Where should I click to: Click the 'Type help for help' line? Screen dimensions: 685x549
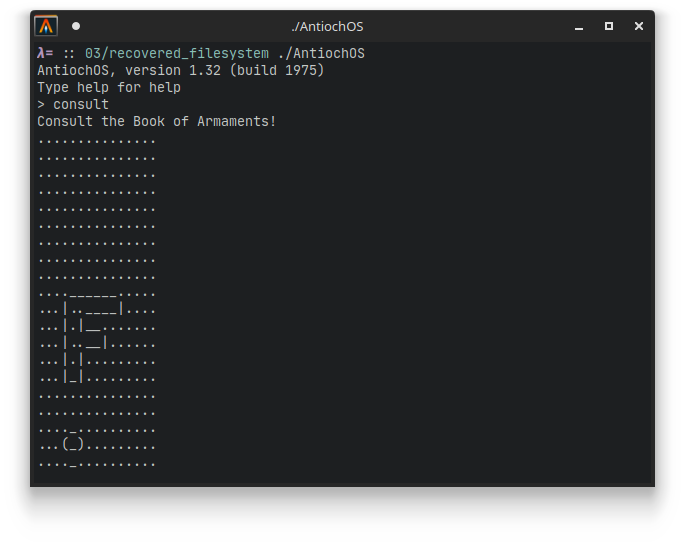click(109, 87)
